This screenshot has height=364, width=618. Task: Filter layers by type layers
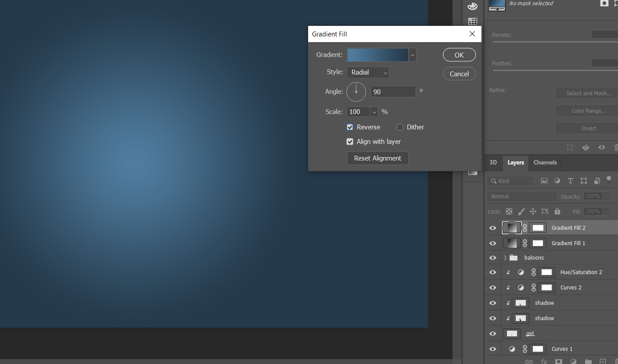pyautogui.click(x=570, y=181)
